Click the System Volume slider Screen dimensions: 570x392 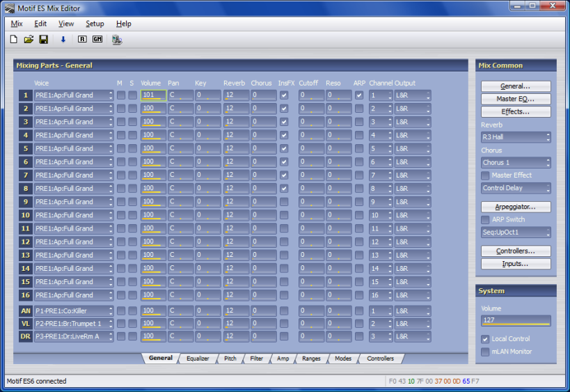(516, 321)
